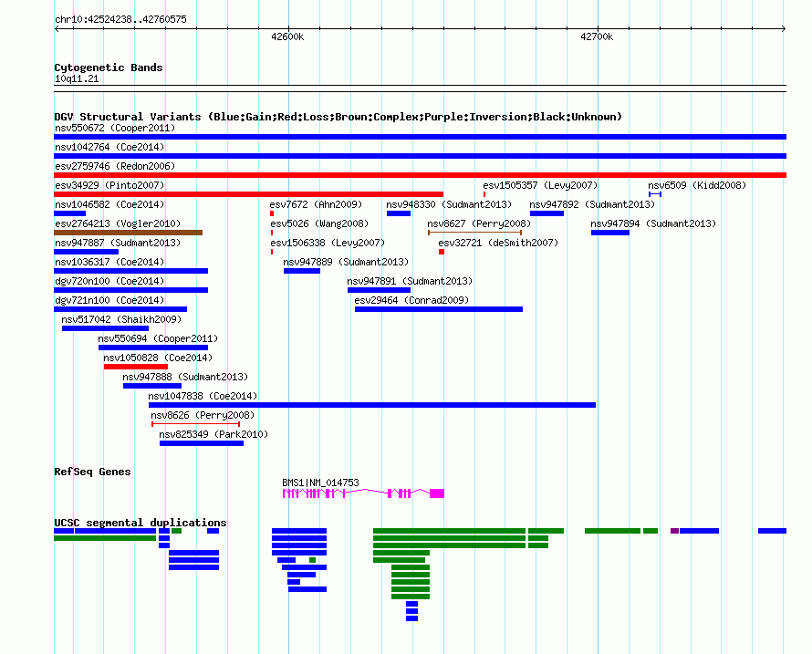Select esv5026 (Wang2008) variant label
Image resolution: width=812 pixels, height=654 pixels.
tap(319, 223)
